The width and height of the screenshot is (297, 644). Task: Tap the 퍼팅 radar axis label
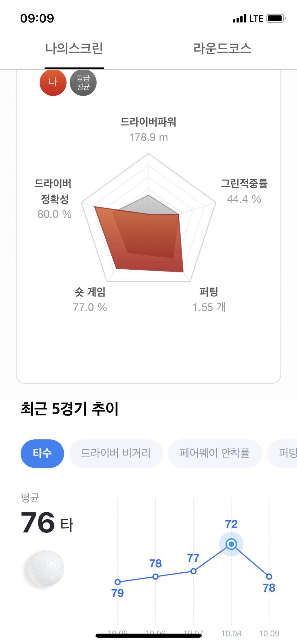209,292
